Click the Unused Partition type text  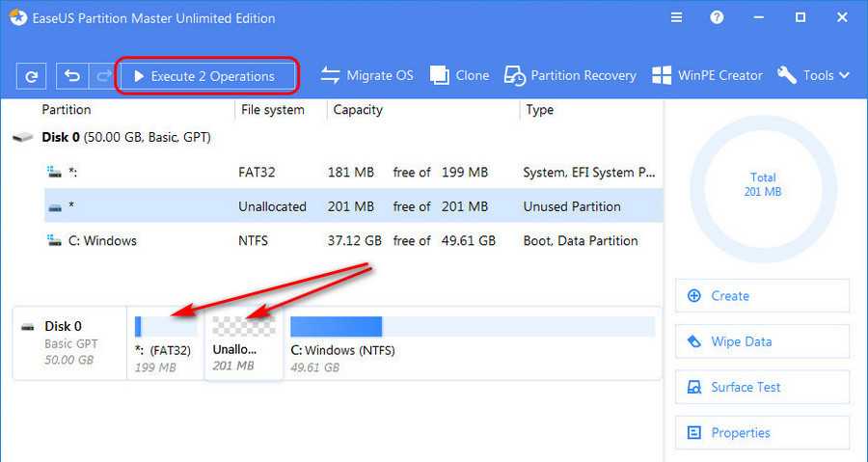pyautogui.click(x=572, y=206)
